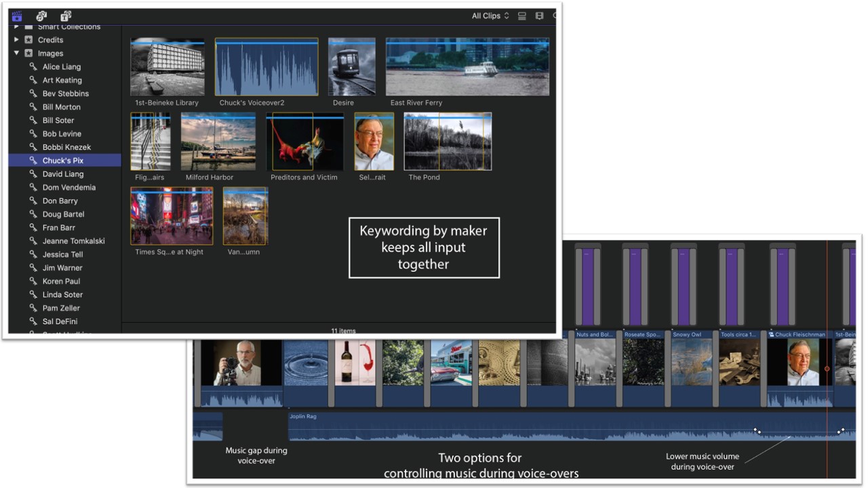Click the key icon beside Bill Morton

tap(33, 107)
